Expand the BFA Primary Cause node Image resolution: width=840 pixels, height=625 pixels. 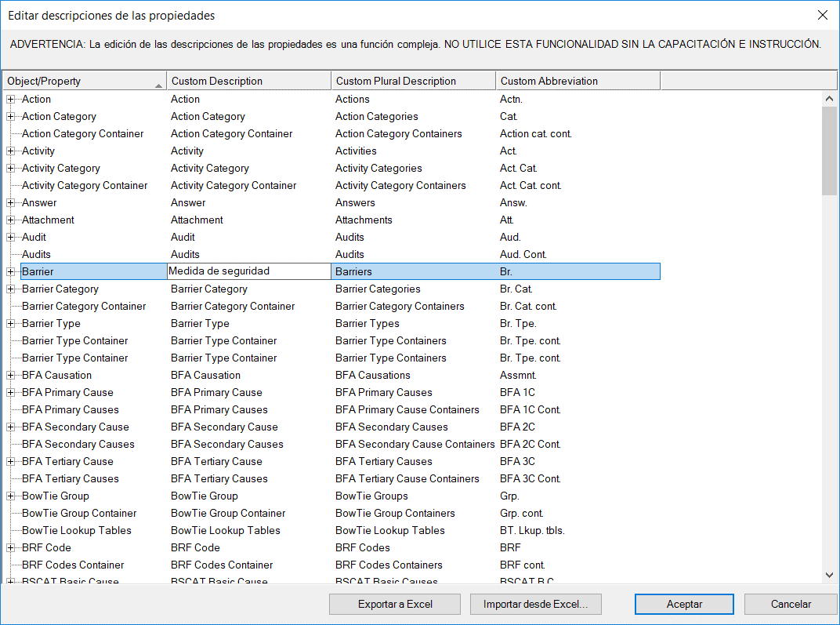(10, 393)
